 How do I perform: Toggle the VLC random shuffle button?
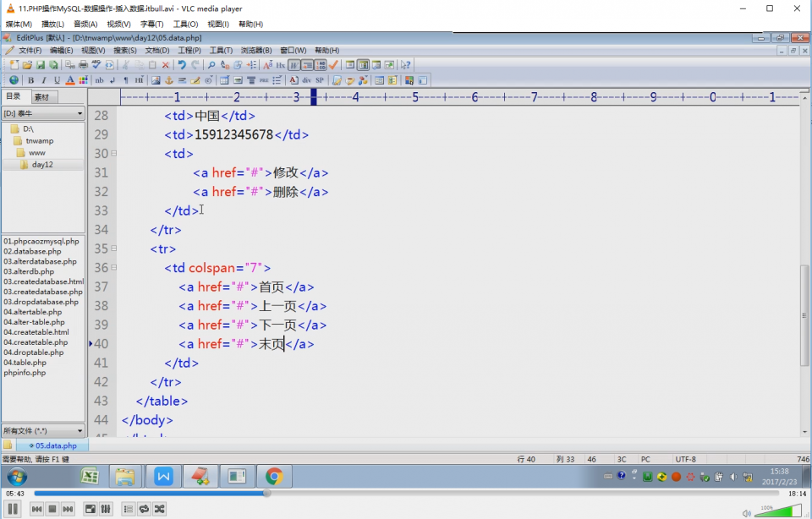click(x=160, y=509)
